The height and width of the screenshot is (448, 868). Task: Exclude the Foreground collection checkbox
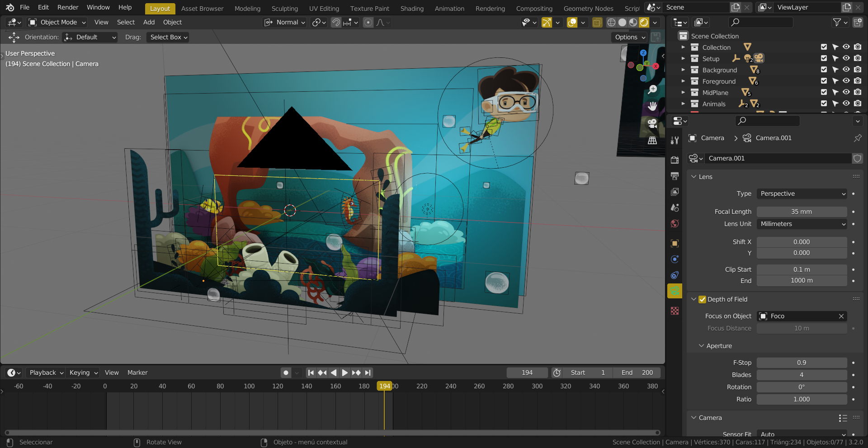pyautogui.click(x=824, y=81)
